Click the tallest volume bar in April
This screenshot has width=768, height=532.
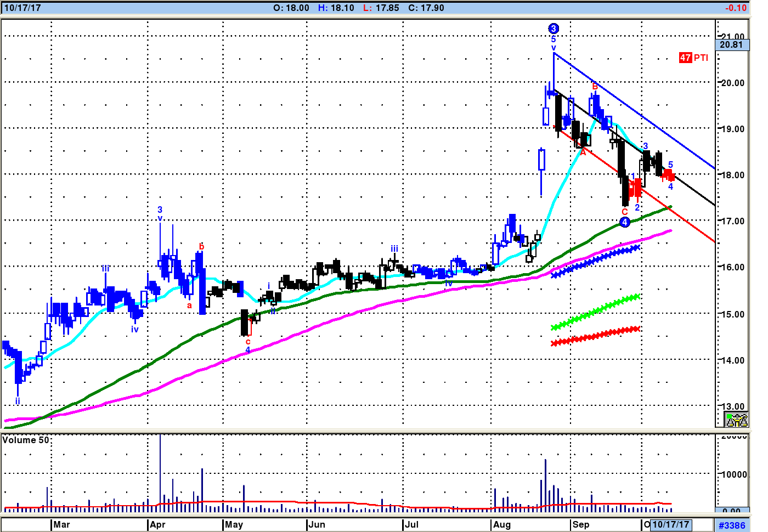(x=160, y=472)
